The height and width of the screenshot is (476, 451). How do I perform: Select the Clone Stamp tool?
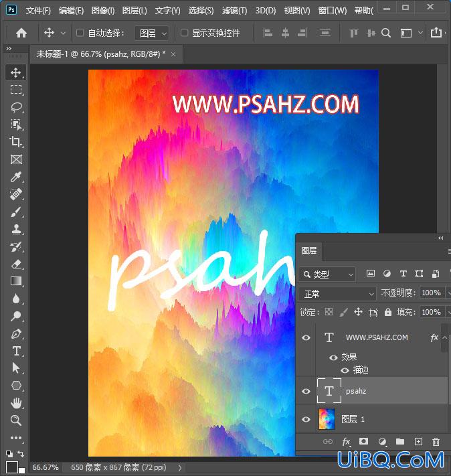coord(16,230)
